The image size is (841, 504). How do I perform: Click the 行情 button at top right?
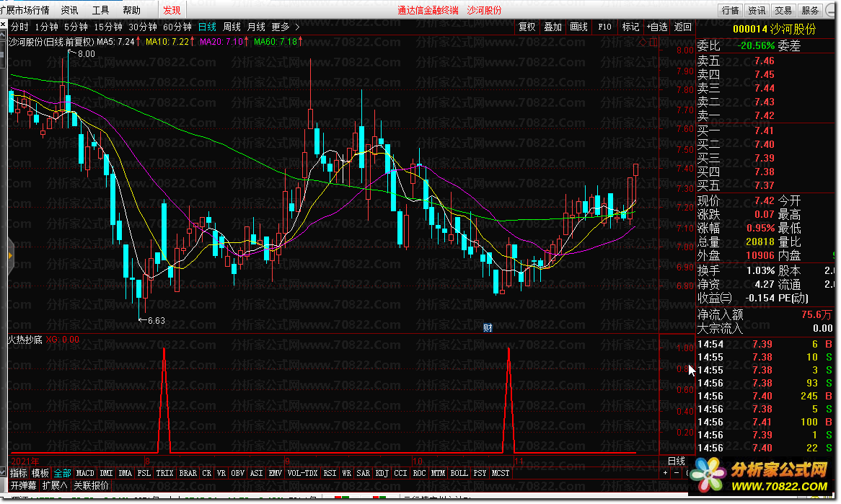[x=730, y=10]
